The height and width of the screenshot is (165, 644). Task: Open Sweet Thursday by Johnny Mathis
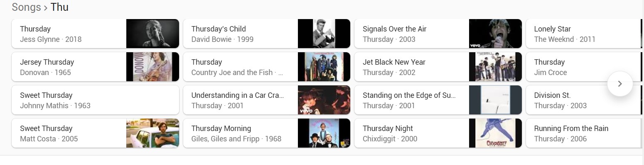click(x=95, y=100)
